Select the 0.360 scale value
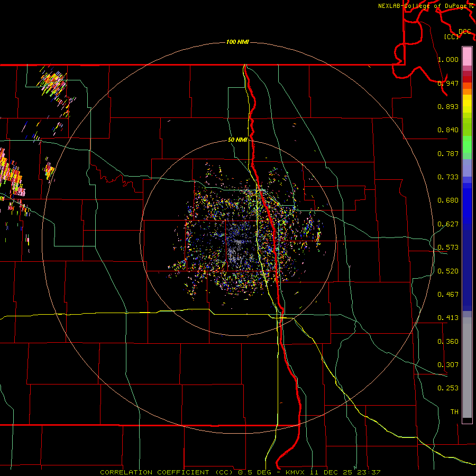The height and width of the screenshot is (476, 476). [x=448, y=342]
